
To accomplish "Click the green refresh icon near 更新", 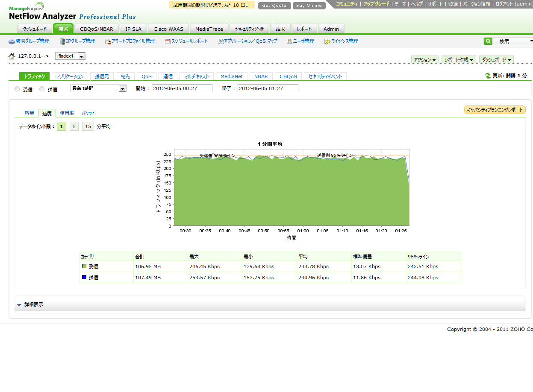I will (488, 76).
